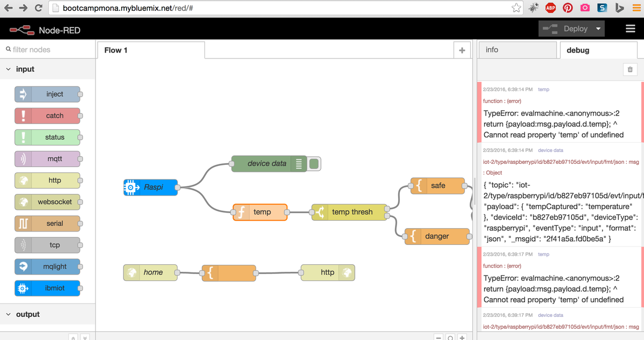This screenshot has height=340, width=644.
Task: Switch to the info tab
Action: pyautogui.click(x=517, y=50)
